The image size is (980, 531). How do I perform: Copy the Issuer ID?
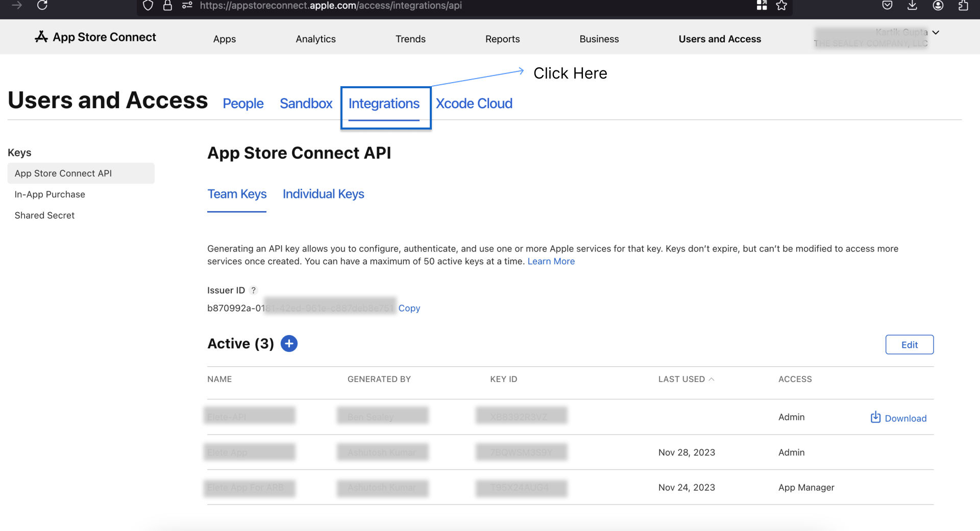click(x=409, y=308)
